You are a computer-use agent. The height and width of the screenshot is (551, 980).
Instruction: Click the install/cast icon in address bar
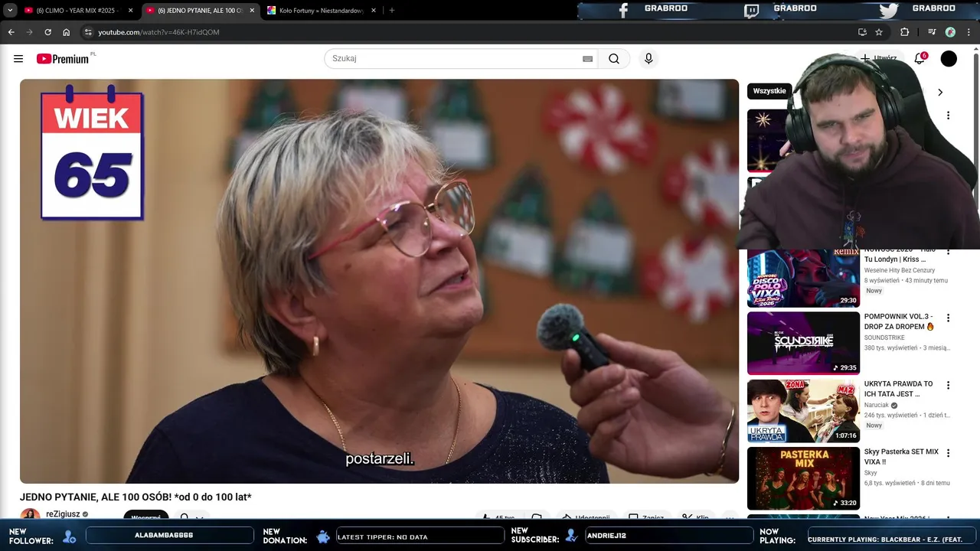pyautogui.click(x=862, y=32)
